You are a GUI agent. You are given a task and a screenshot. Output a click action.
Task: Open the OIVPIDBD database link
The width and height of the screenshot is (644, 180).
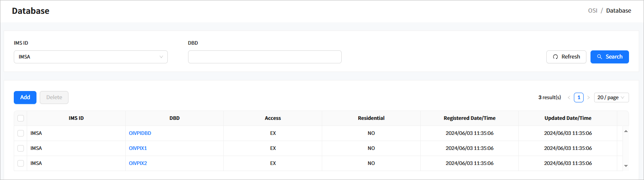pos(140,133)
